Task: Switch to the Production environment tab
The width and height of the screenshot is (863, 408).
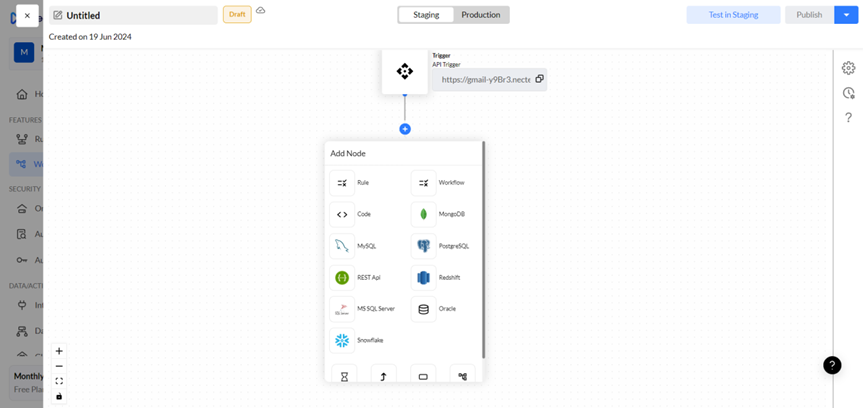Action: pyautogui.click(x=481, y=15)
